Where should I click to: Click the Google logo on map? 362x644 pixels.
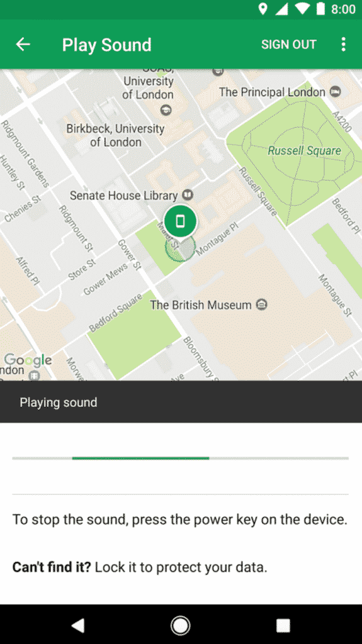click(28, 360)
